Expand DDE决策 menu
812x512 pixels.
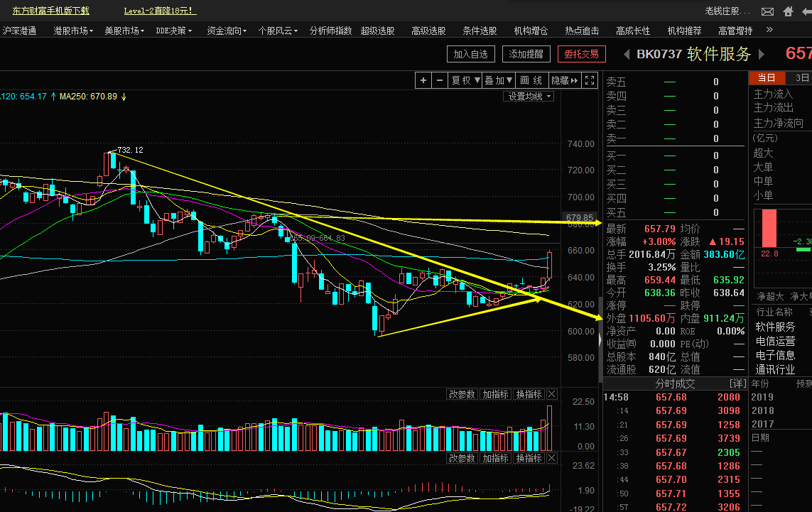[x=174, y=31]
